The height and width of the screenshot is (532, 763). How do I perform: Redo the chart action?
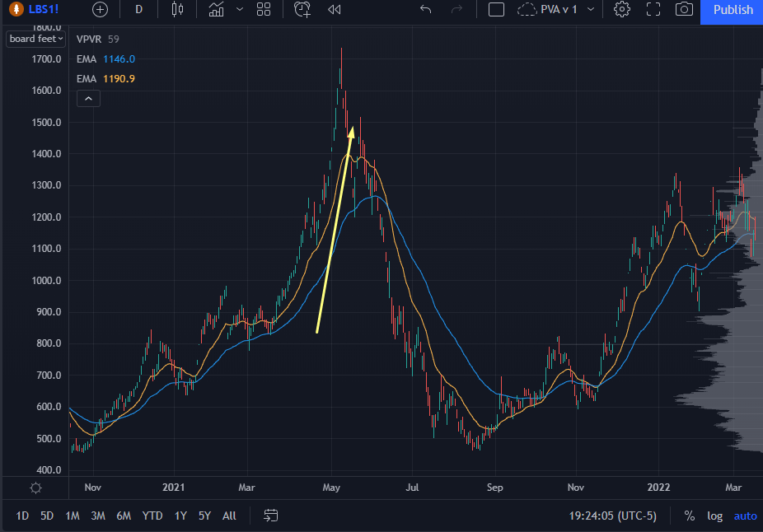456,9
